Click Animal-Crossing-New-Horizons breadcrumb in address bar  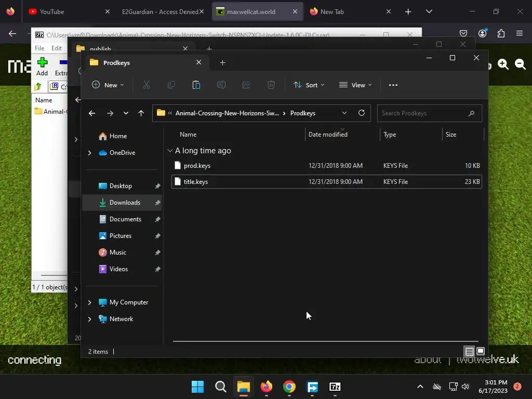point(227,113)
